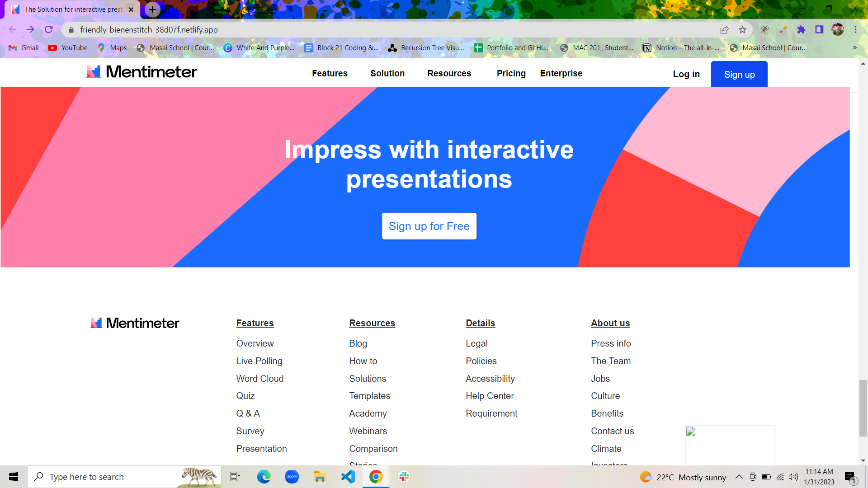Open the Quiz footer link
Viewport: 868px width, 488px height.
(245, 396)
